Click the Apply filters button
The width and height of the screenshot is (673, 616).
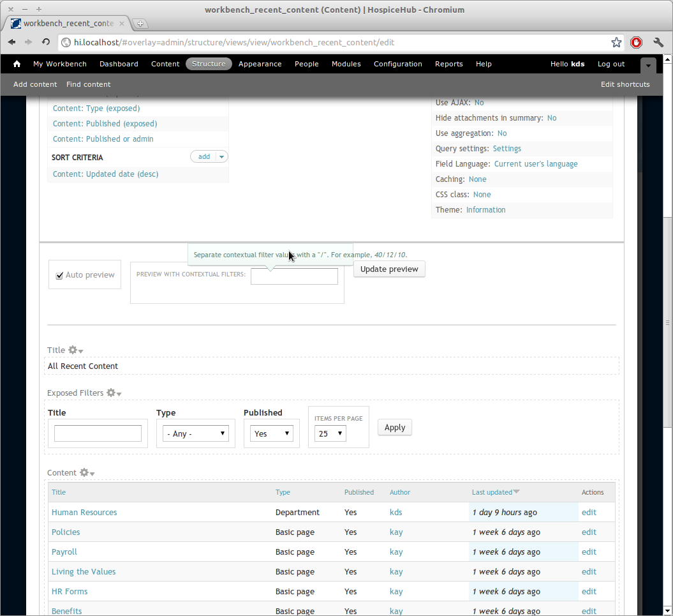coord(395,428)
